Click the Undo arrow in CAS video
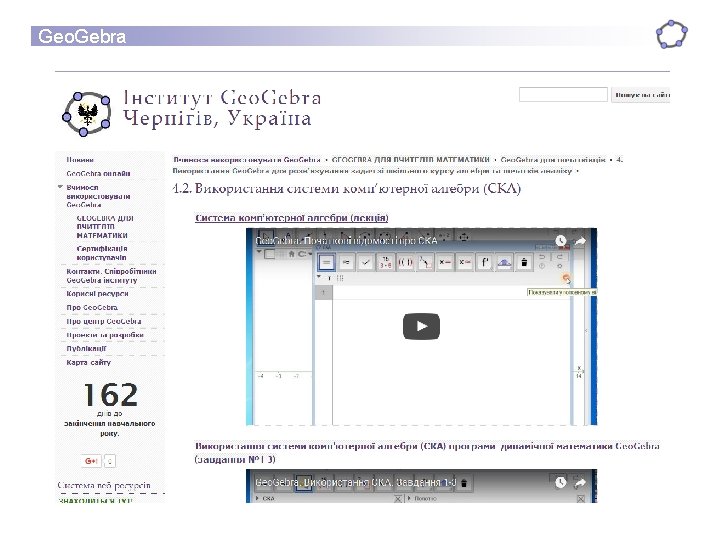The height and width of the screenshot is (540, 720). point(542,257)
